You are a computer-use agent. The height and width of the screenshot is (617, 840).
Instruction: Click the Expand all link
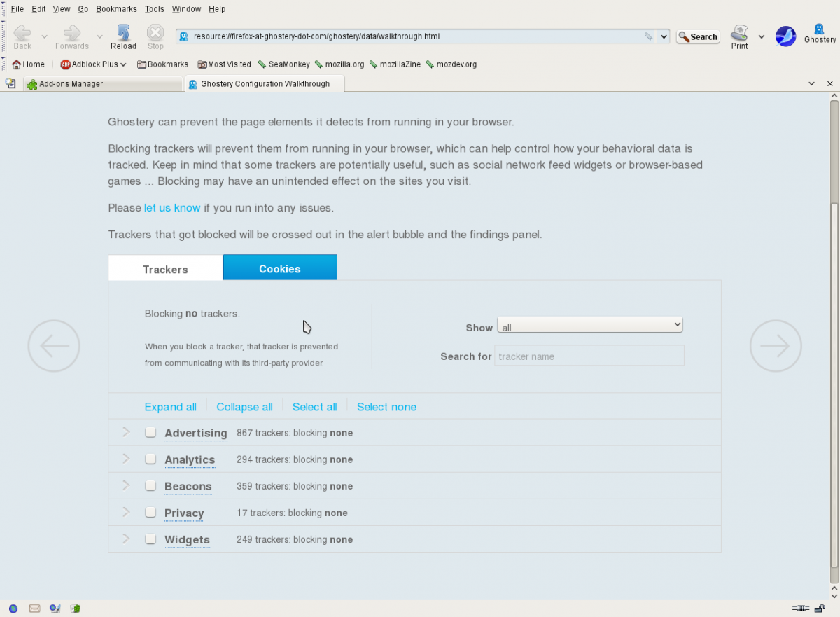(171, 407)
